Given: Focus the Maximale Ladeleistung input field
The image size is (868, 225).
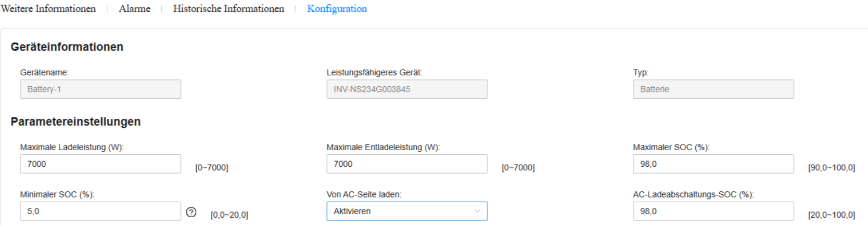Looking at the screenshot, I should pyautogui.click(x=100, y=164).
